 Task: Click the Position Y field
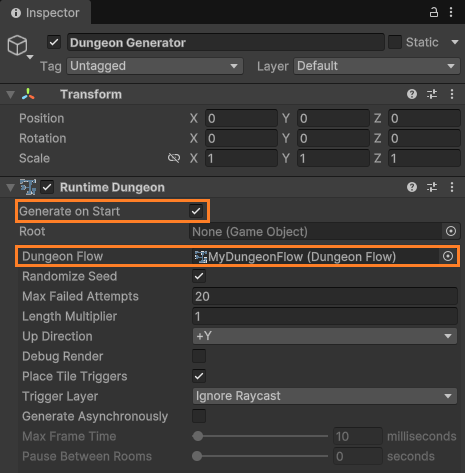333,118
